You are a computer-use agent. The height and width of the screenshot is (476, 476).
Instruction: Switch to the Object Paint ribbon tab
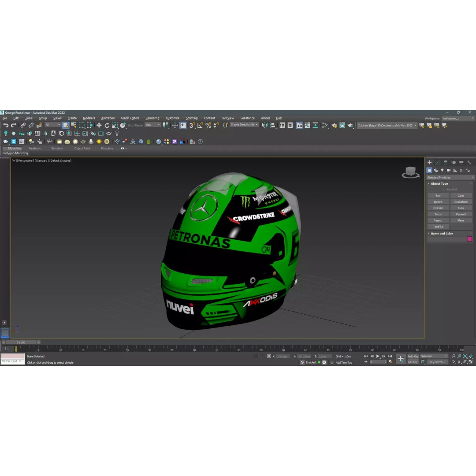click(x=82, y=149)
